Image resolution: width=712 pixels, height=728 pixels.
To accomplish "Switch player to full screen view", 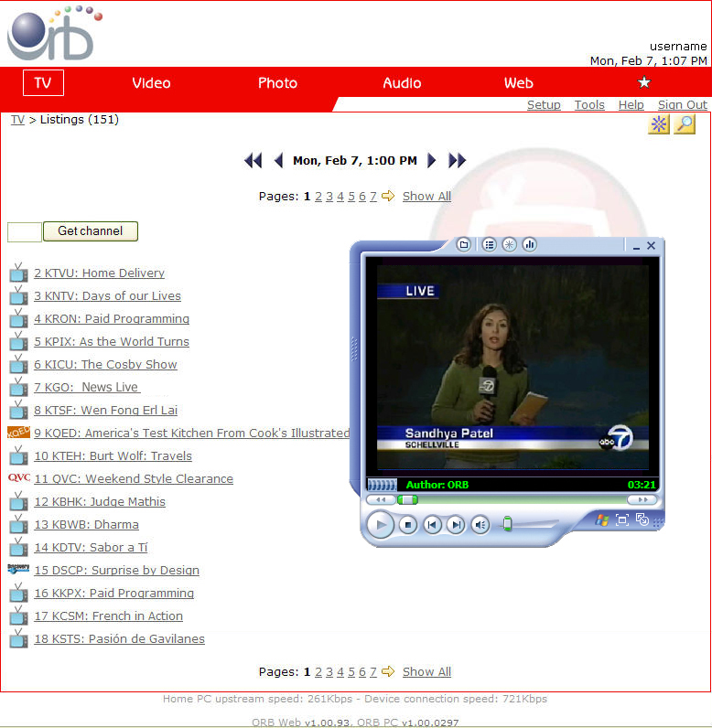I will 622,519.
